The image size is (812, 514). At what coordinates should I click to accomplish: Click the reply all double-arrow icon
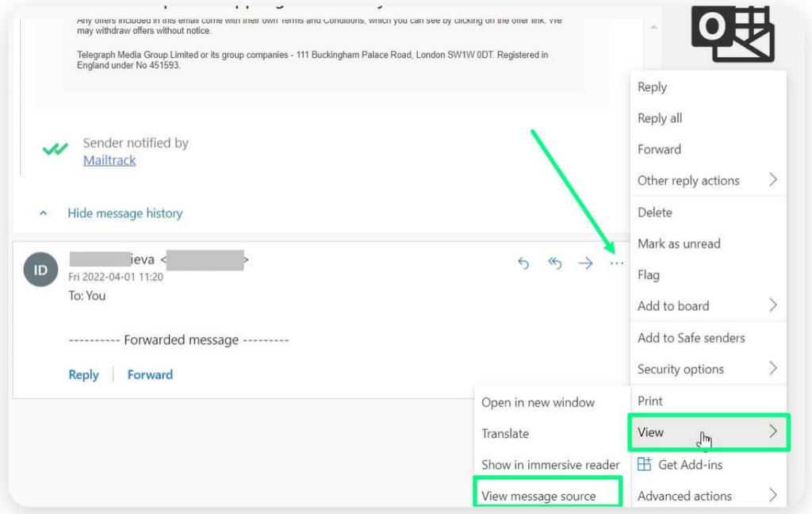pos(555,263)
